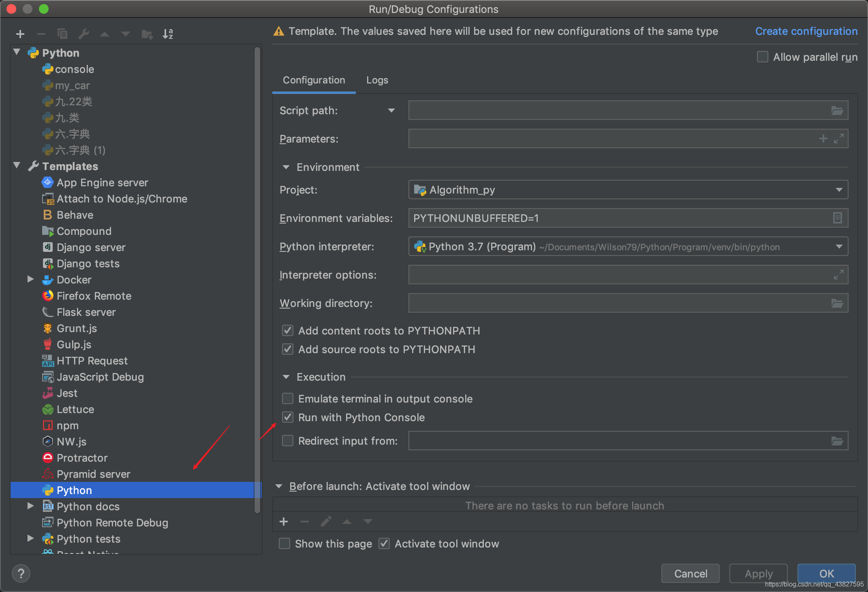Expand Parameters field icon
Image resolution: width=868 pixels, height=592 pixels.
[838, 139]
